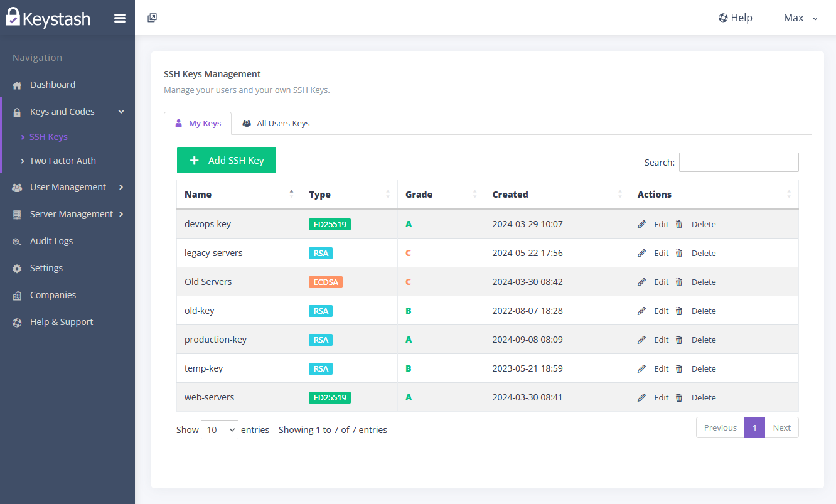The height and width of the screenshot is (504, 836).
Task: Open the Max user dropdown
Action: [x=801, y=18]
